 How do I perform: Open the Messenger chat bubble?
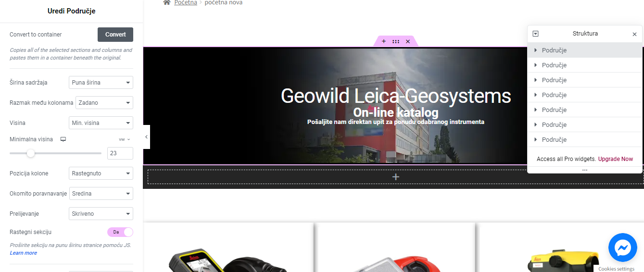[x=622, y=247]
